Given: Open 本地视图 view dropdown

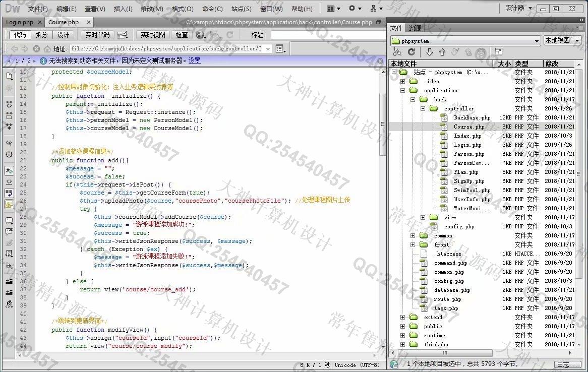Looking at the screenshot, I should (562, 40).
